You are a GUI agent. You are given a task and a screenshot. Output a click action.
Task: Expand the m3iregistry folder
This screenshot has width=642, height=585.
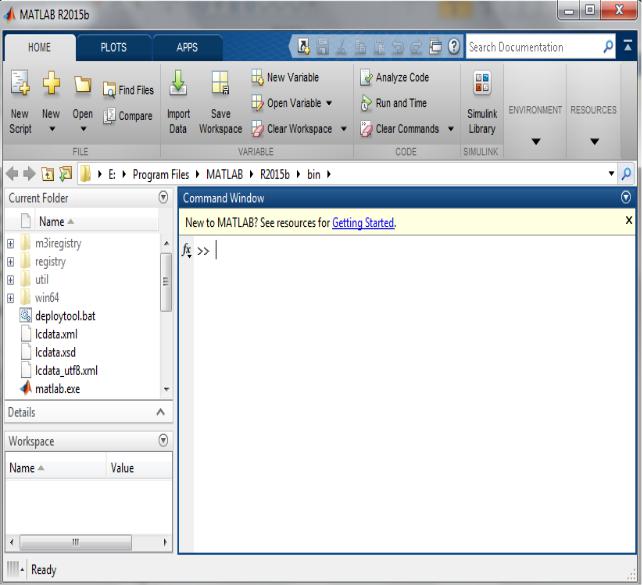(11, 244)
